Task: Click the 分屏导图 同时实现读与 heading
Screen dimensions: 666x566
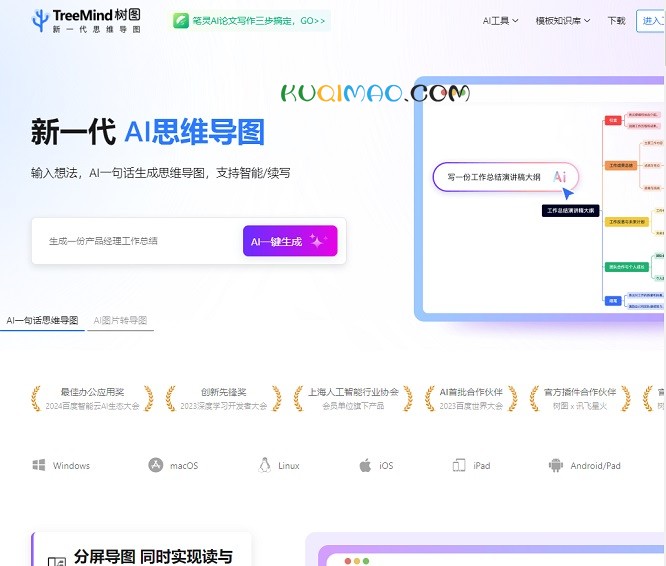Action: point(153,556)
